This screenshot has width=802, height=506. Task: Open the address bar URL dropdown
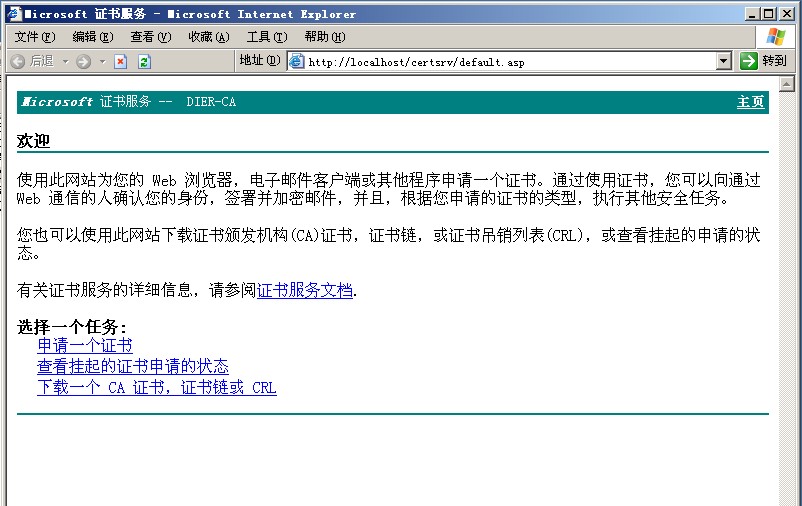(x=724, y=62)
